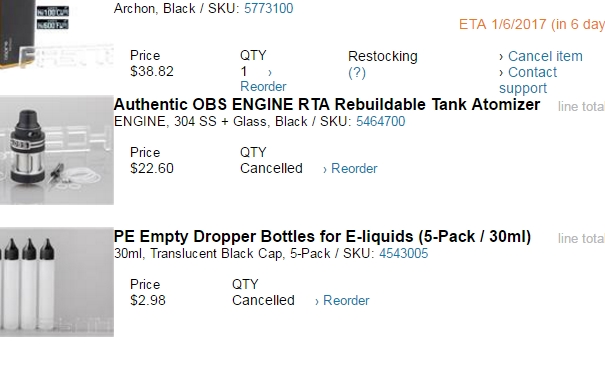Open SKU 5773100 product link
605x365 pixels.
(269, 8)
